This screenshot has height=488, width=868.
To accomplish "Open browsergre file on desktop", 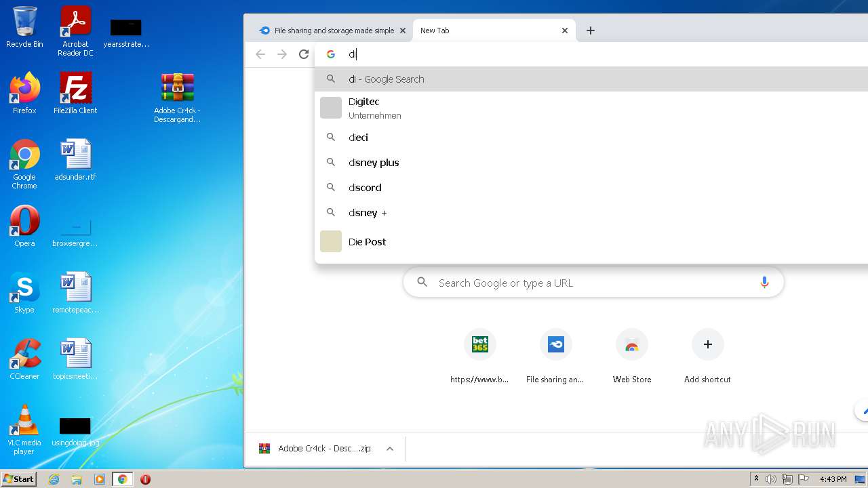I will [75, 232].
